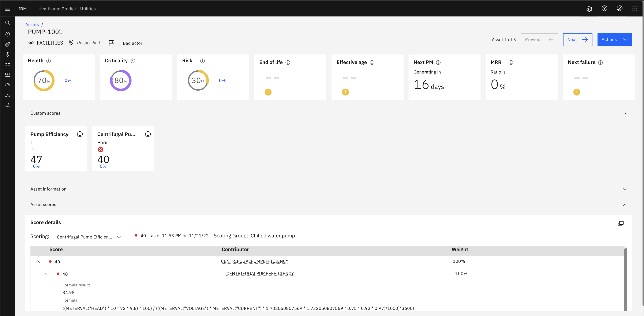The width and height of the screenshot is (644, 316).
Task: Click the Previous asset button
Action: [539, 39]
